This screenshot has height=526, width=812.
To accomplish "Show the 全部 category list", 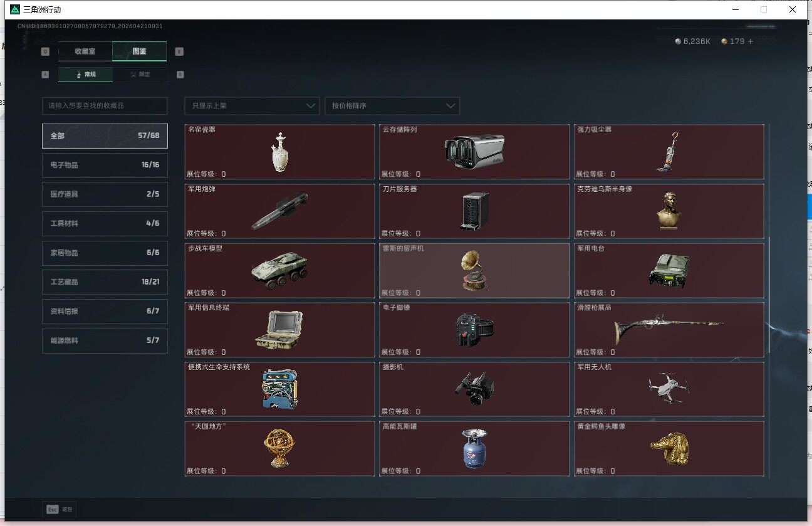I will coord(105,135).
